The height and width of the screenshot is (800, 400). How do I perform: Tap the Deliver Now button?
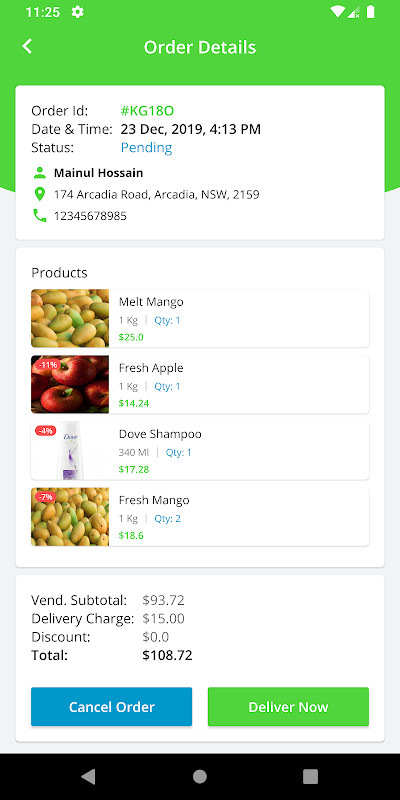tap(288, 707)
